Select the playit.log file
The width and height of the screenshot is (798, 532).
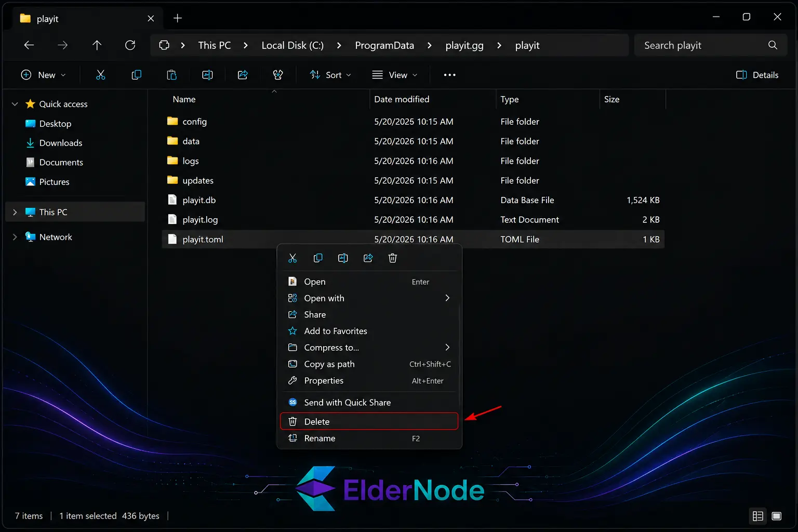coord(413,220)
